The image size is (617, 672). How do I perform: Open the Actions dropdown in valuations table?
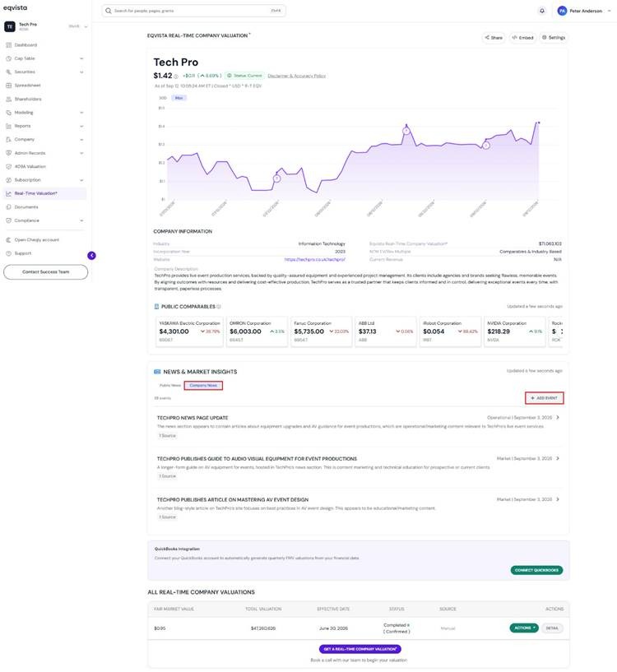coord(524,628)
